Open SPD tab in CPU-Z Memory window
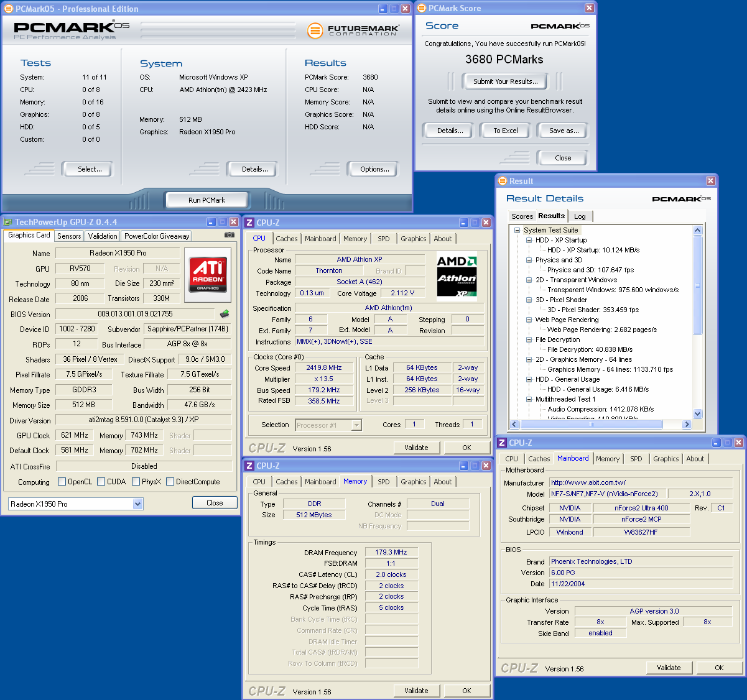Screen dimensions: 747x700 pyautogui.click(x=384, y=482)
